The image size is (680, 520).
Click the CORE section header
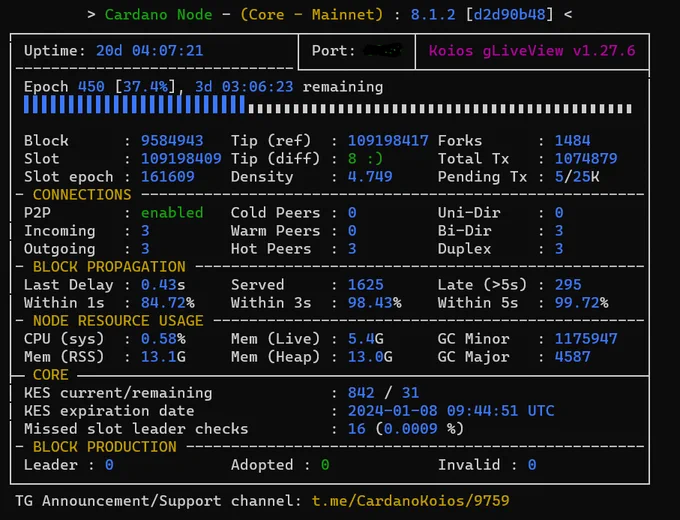(50, 375)
